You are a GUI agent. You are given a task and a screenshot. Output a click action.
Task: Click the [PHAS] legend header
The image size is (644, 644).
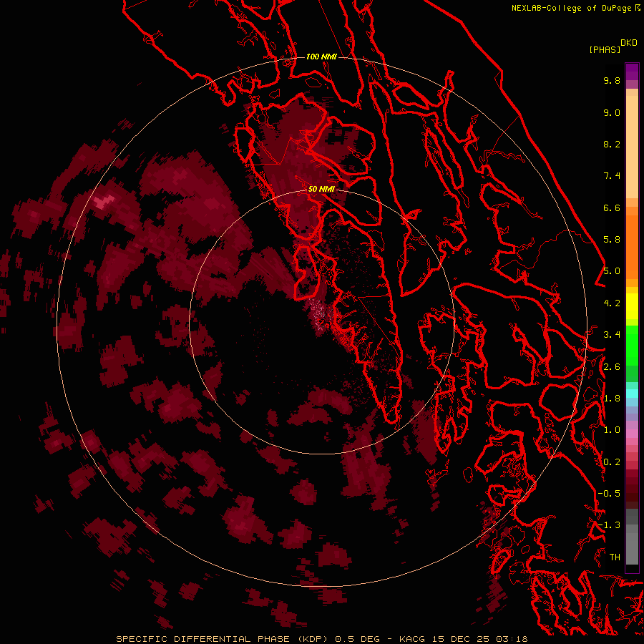tap(605, 49)
